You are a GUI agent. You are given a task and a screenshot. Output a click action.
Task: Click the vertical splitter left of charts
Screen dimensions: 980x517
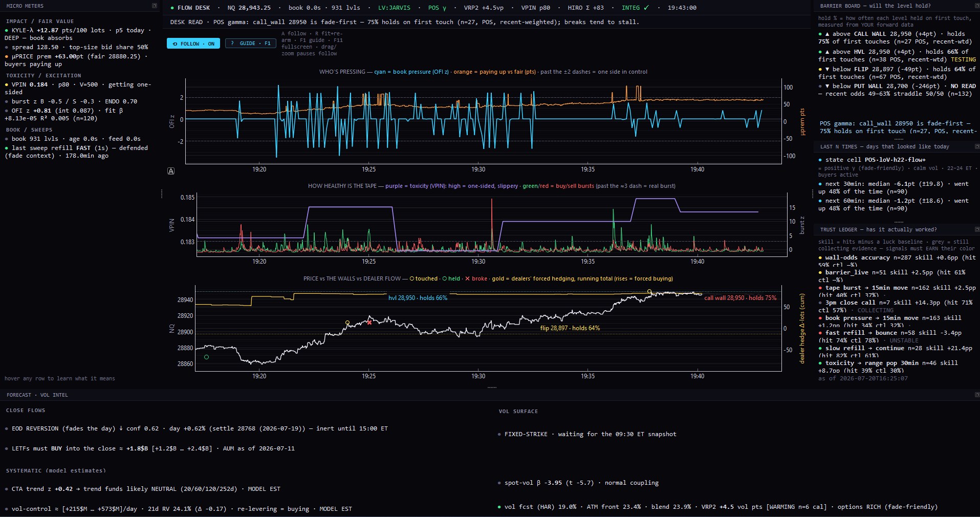(162, 193)
